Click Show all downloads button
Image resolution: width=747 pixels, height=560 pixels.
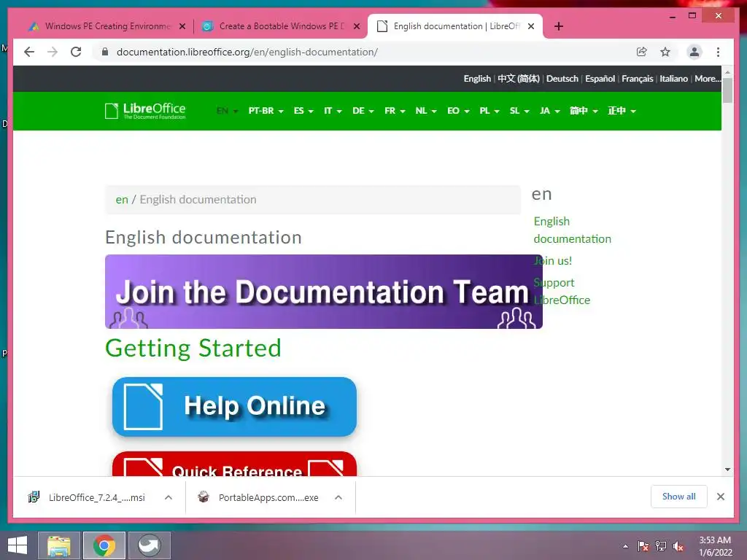679,497
